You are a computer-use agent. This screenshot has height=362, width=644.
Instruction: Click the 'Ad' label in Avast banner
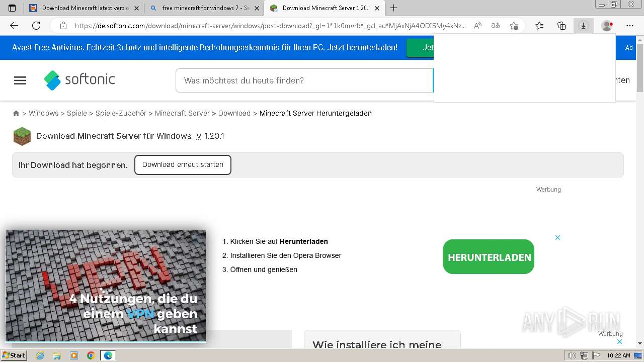pyautogui.click(x=629, y=48)
